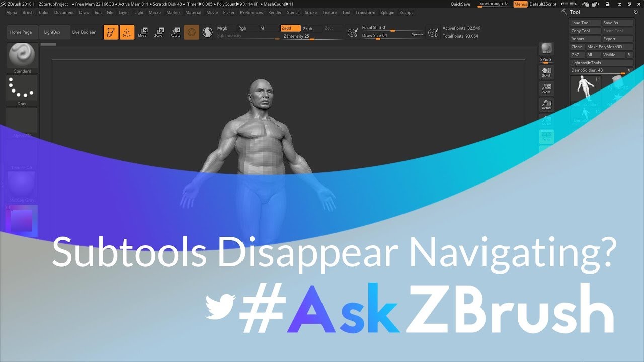Click the Zoom canvas navigation icon
This screenshot has width=644, height=362.
coord(546,88)
